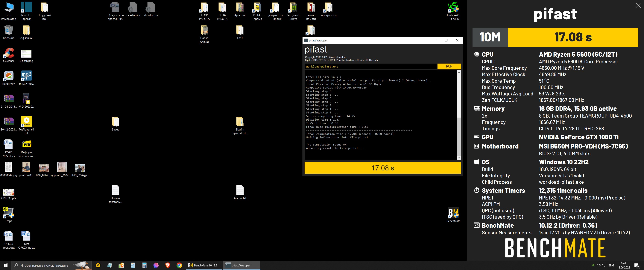Open the NVIDIA tray icon
Image resolution: width=644 pixels, height=270 pixels.
point(593,265)
